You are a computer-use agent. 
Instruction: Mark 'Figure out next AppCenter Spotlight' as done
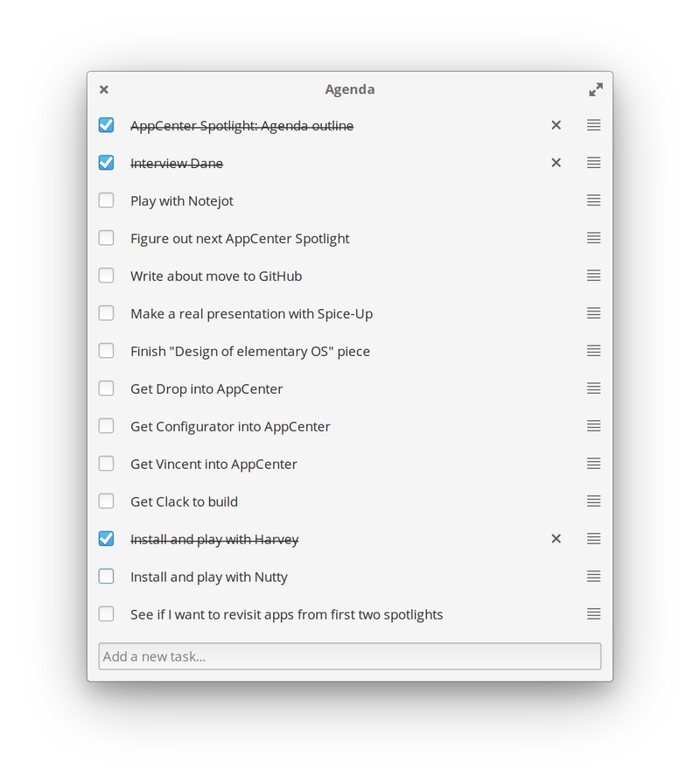point(106,237)
